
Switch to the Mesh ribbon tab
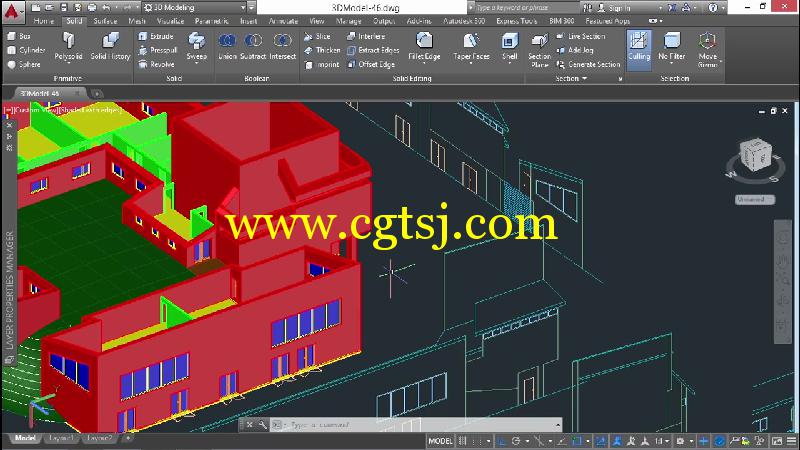137,21
